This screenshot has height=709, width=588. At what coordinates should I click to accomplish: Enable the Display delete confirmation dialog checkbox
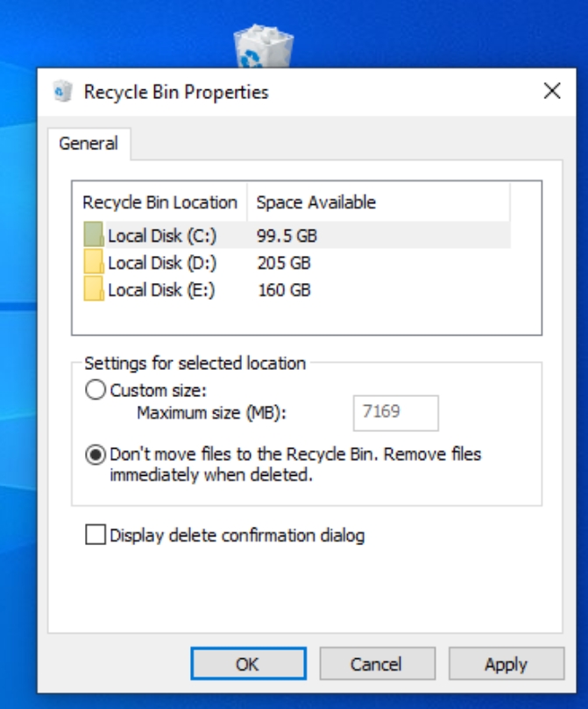[96, 535]
